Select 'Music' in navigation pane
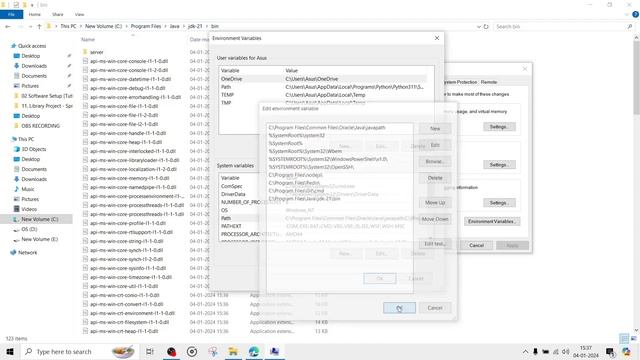640x360 pixels. pos(28,189)
